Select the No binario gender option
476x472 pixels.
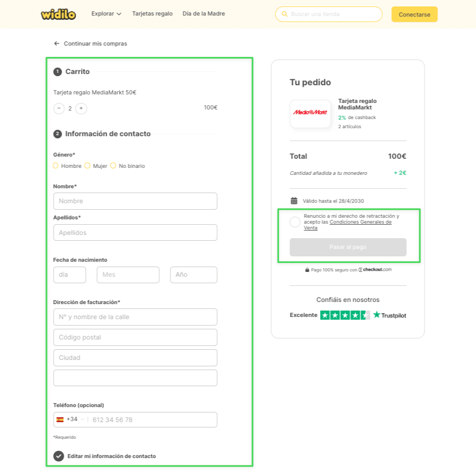[113, 166]
